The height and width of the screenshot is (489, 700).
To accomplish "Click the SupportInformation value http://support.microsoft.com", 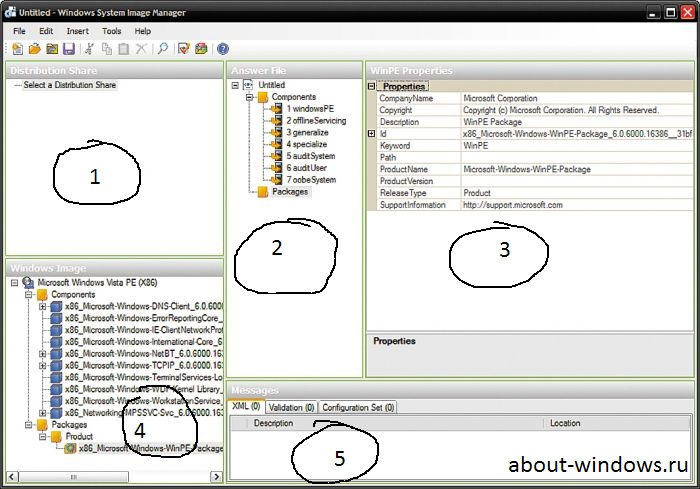I will [x=512, y=205].
